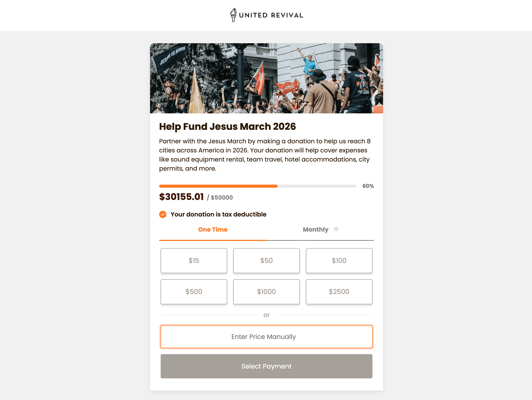Click the Jesus March crowd photo
This screenshot has width=532, height=400.
click(266, 78)
